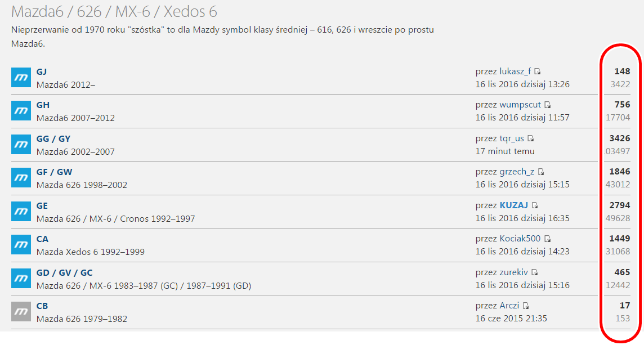The image size is (644, 345).
Task: Enter the GG / GY forum section
Action: coord(53,138)
